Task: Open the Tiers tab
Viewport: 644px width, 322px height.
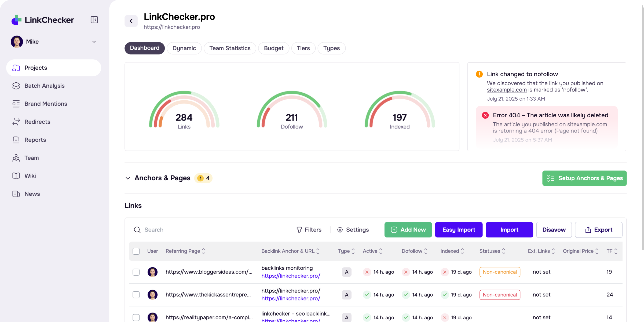Action: tap(303, 48)
